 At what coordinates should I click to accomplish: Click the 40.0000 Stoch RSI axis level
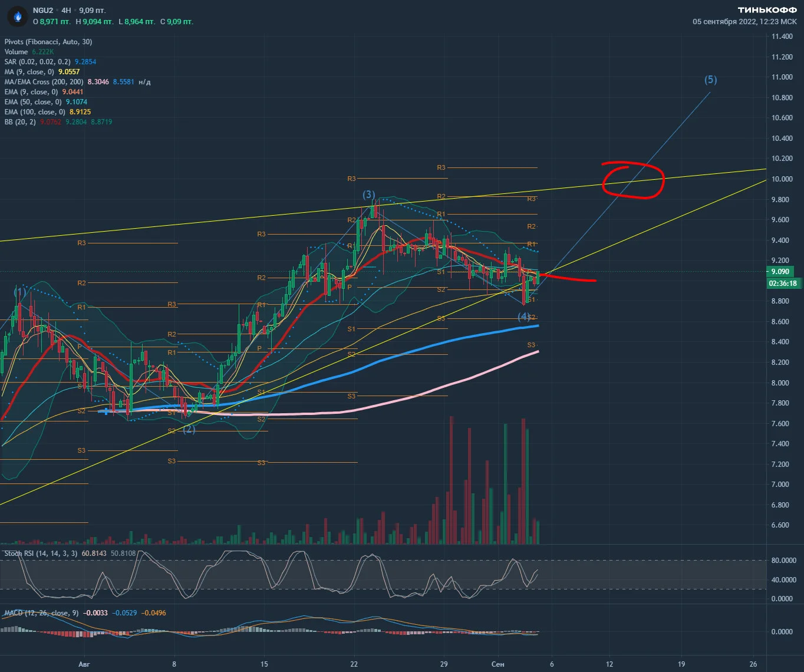click(x=784, y=580)
